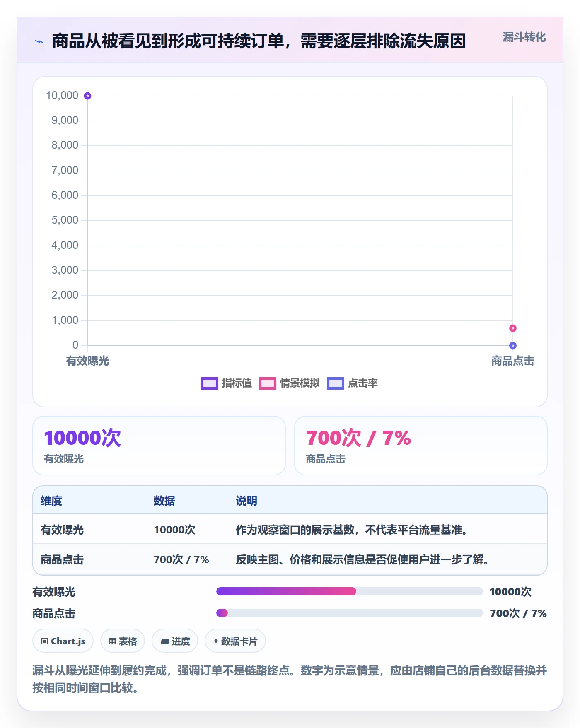The width and height of the screenshot is (580, 728).
Task: Toggle the 点击率 legend series
Action: click(x=352, y=383)
